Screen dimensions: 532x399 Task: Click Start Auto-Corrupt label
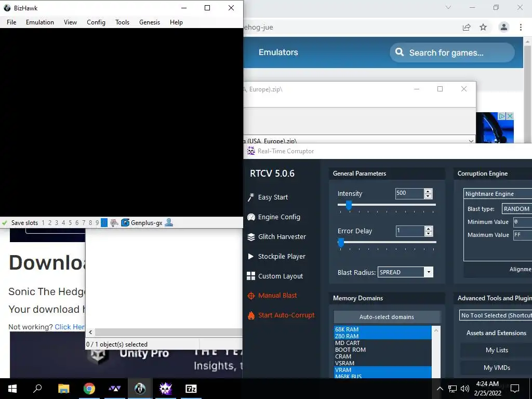tap(286, 315)
